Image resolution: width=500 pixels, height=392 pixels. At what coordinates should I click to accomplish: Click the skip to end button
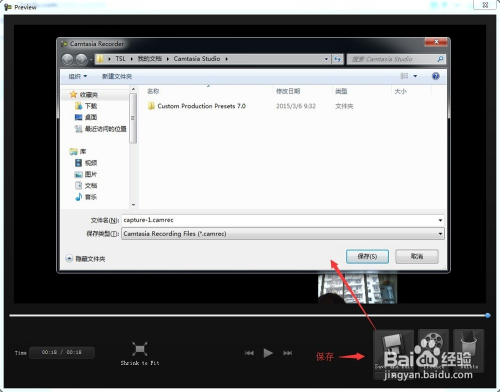click(x=288, y=353)
